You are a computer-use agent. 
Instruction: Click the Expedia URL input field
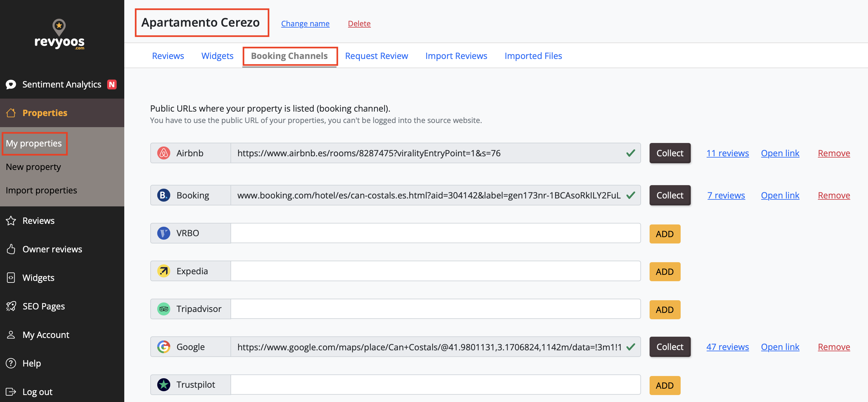coord(435,271)
